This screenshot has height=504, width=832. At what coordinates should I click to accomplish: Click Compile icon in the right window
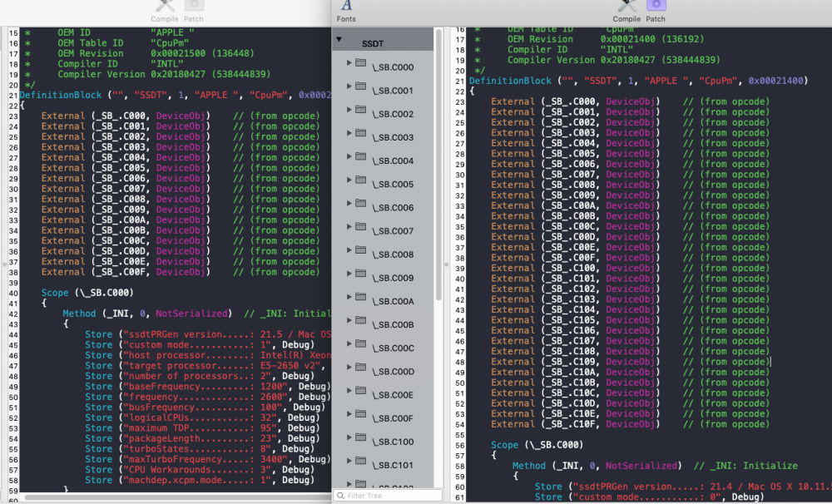coord(626,5)
